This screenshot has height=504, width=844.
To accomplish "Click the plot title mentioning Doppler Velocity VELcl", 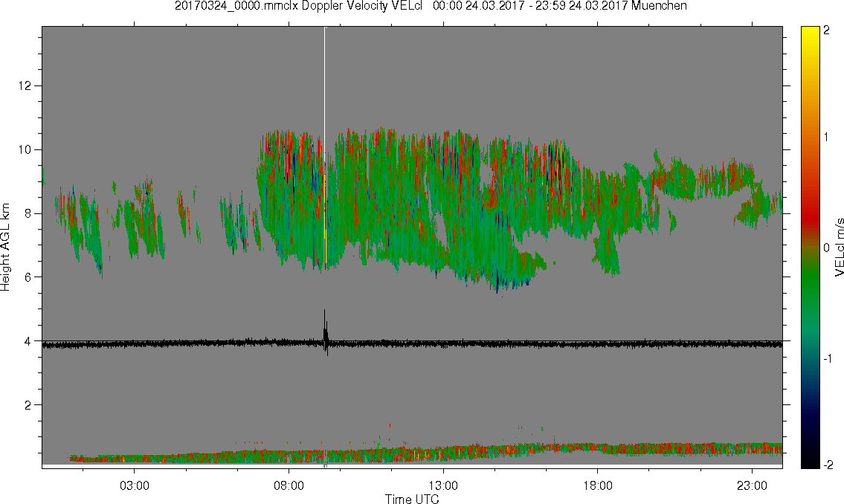I will coord(431,6).
